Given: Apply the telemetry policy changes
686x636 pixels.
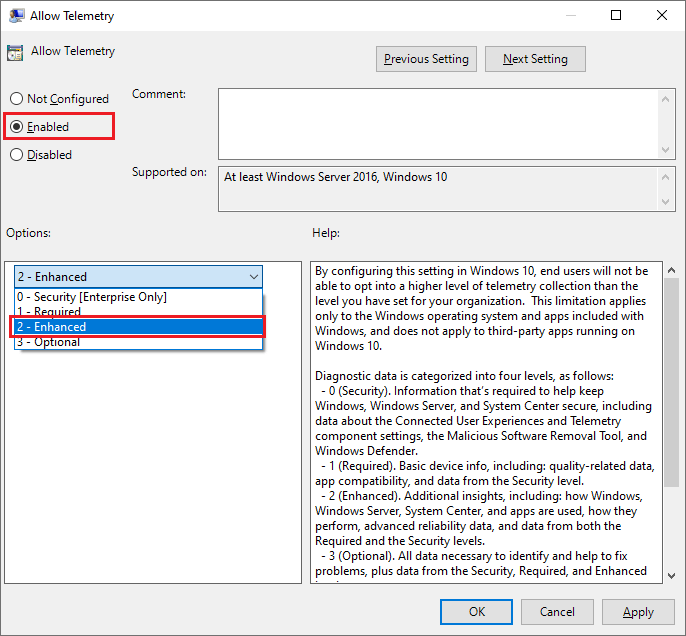Looking at the screenshot, I should point(638,611).
